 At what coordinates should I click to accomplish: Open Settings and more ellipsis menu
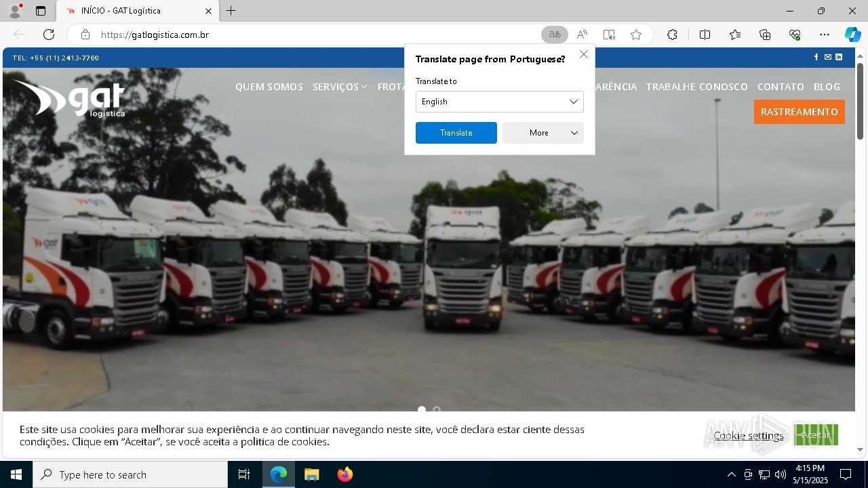(825, 35)
